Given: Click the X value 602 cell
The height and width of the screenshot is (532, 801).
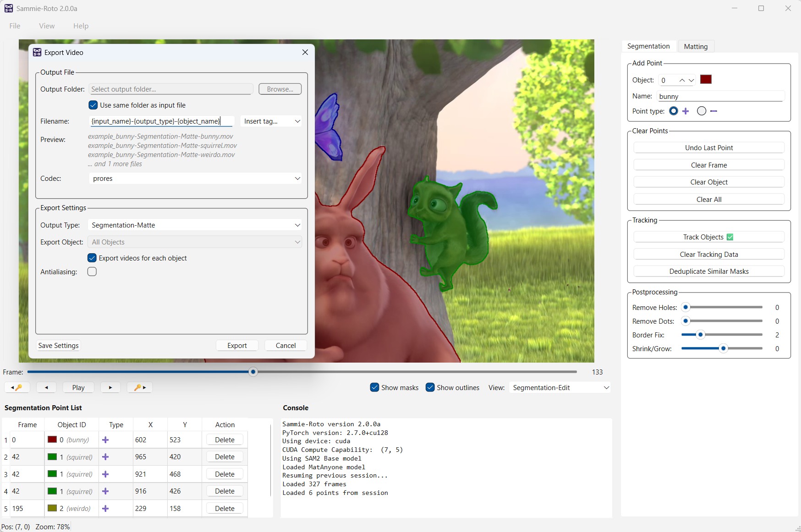Looking at the screenshot, I should click(x=150, y=440).
